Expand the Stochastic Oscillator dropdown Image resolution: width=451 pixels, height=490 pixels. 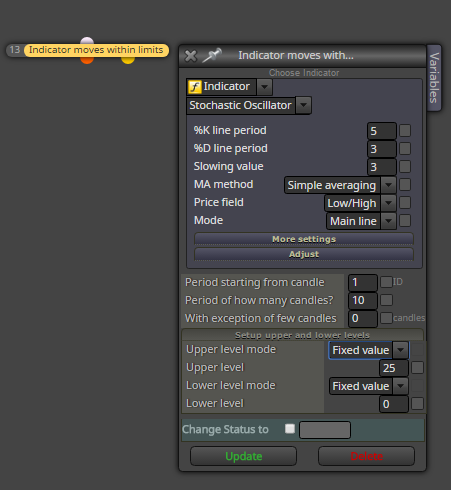point(303,105)
